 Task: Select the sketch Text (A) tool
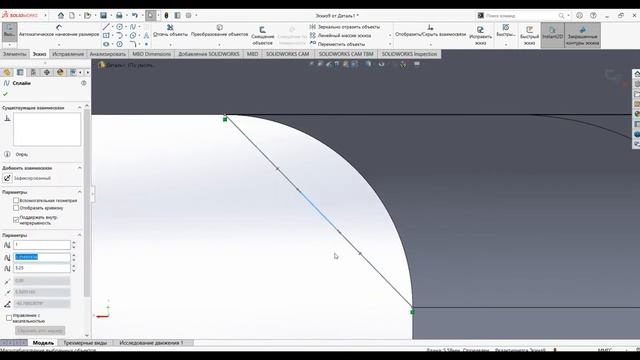tap(146, 36)
